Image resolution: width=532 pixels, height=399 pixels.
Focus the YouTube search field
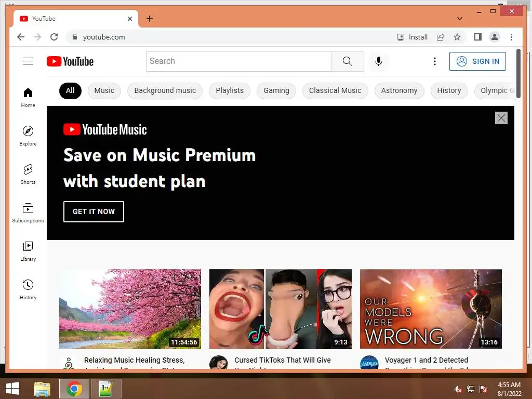(238, 61)
